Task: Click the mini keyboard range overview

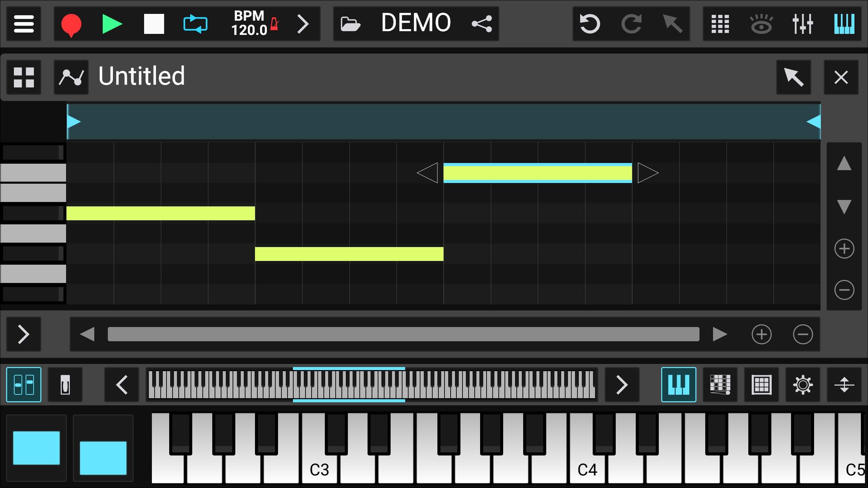Action: click(x=372, y=385)
